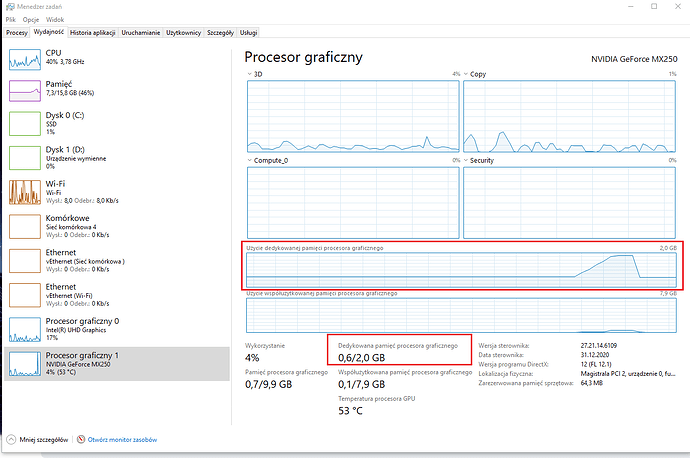Image resolution: width=690 pixels, height=458 pixels.
Task: Select Dysk 0 (C:) thumbnail in sidebar
Action: [24, 123]
